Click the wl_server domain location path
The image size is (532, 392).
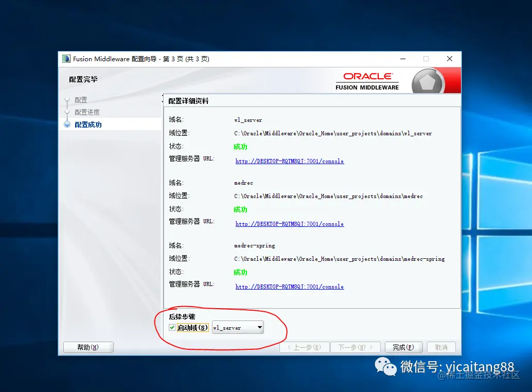click(333, 133)
